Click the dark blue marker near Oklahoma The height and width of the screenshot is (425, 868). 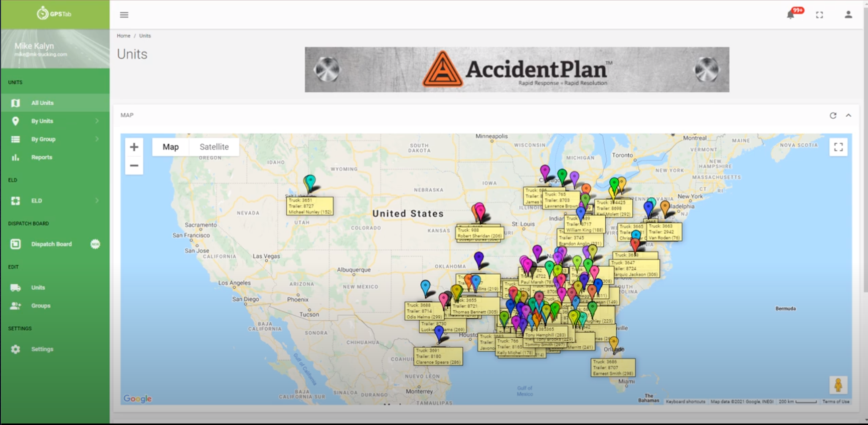pos(479,260)
